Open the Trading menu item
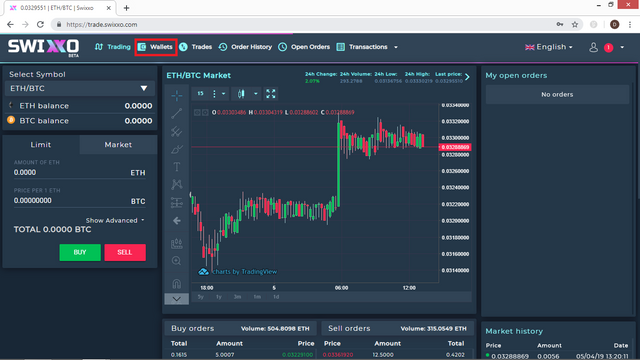The height and width of the screenshot is (360, 640). 113,47
